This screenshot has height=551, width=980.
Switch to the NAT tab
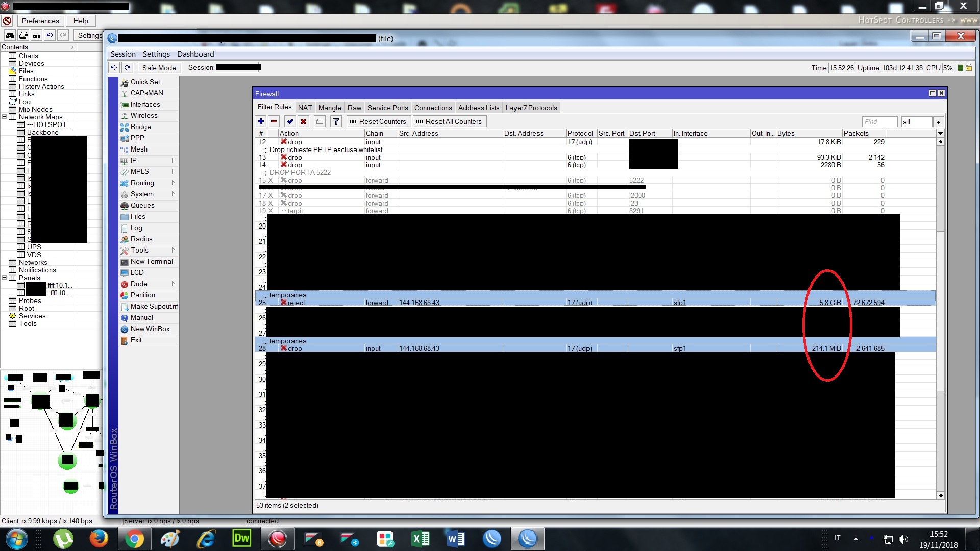[x=305, y=108]
